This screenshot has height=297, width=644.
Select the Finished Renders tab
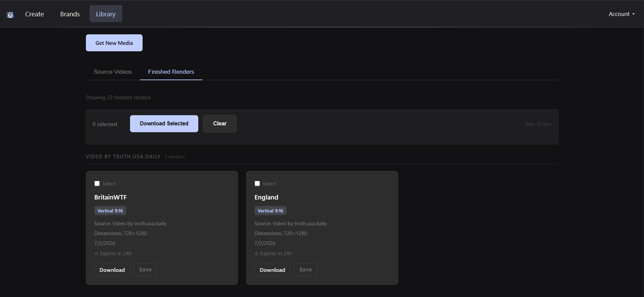[171, 72]
